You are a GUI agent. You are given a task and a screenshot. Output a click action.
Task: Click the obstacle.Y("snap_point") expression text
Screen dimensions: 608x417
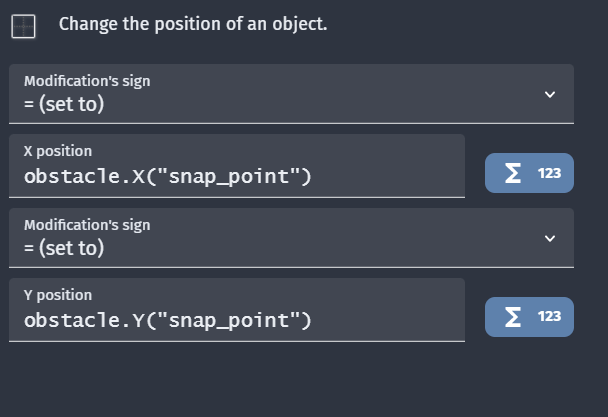point(168,321)
